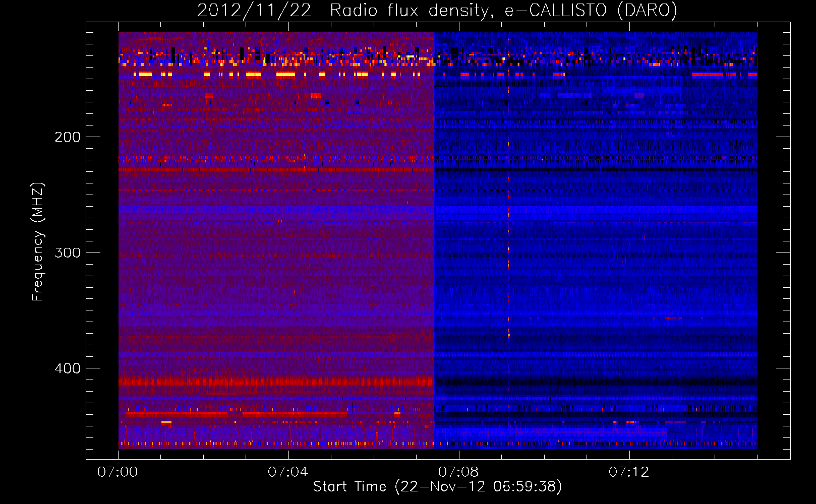This screenshot has width=816, height=504.
Task: Click the 07:08 time tick label
Action: (458, 472)
